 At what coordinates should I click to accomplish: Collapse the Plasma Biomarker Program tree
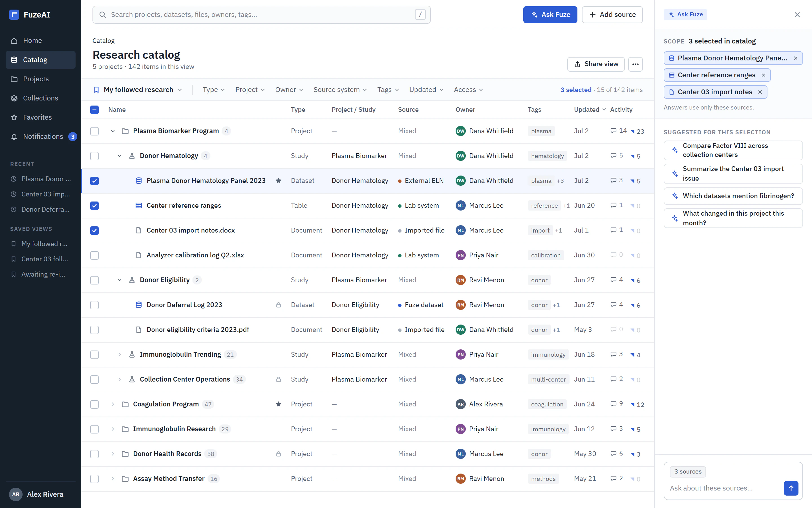point(113,131)
